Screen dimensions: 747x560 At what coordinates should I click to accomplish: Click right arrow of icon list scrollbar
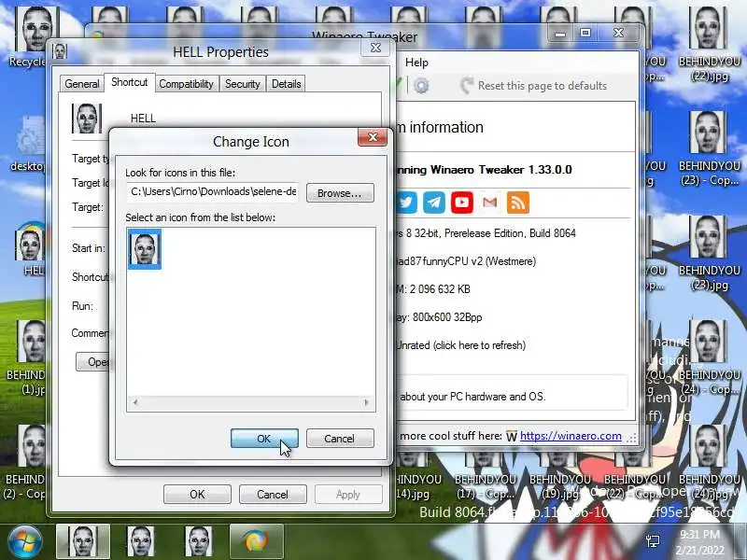coord(366,402)
